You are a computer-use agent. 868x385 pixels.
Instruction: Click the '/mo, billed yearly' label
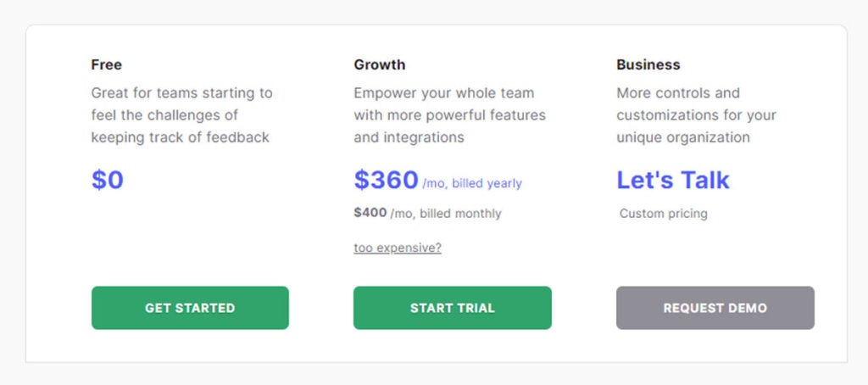tap(472, 183)
